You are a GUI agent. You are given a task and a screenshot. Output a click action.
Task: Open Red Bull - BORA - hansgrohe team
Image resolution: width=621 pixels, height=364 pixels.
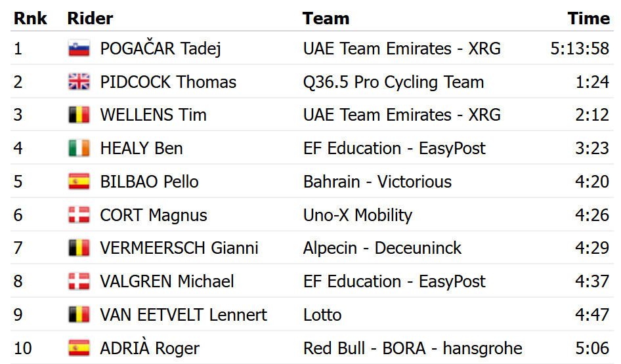tap(412, 348)
